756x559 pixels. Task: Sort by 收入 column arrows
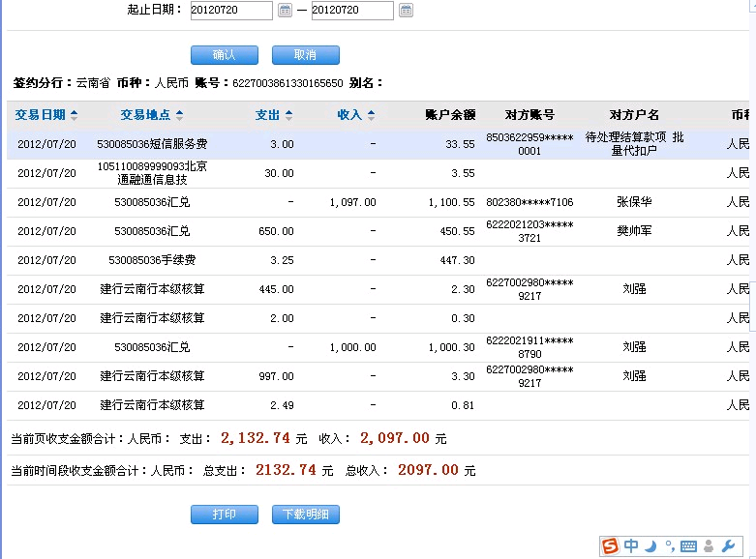click(x=371, y=115)
